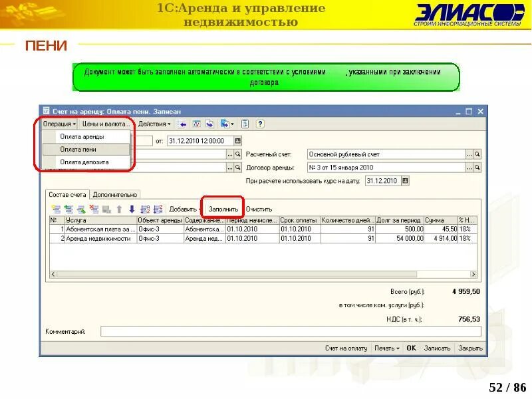The image size is (532, 399).
Task: Click the blue left-arrow toolbar icon
Action: (182, 124)
